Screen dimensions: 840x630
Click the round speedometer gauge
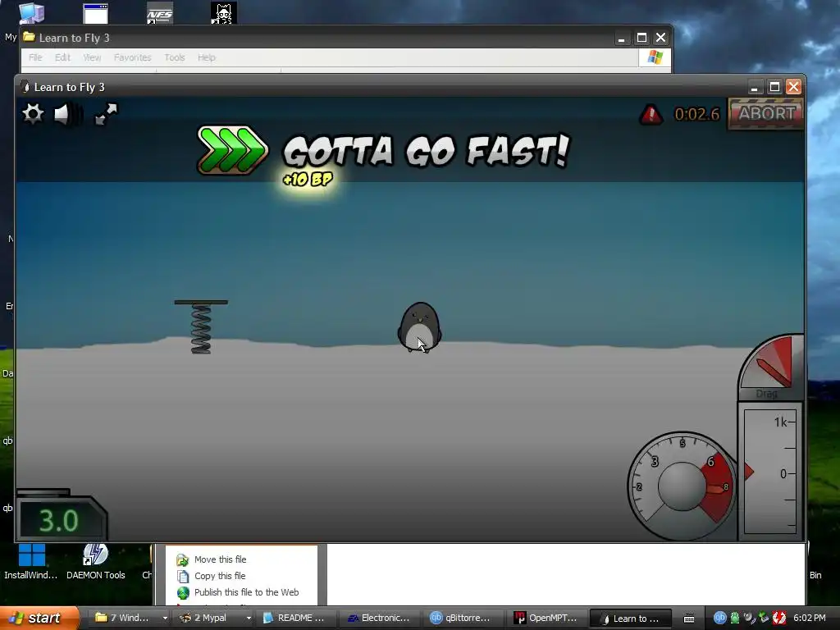(x=682, y=486)
